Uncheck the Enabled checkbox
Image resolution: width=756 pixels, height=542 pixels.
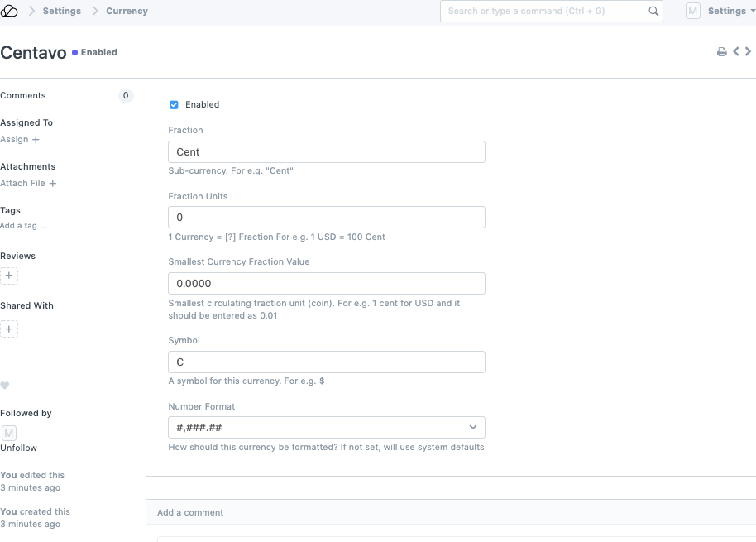point(174,105)
